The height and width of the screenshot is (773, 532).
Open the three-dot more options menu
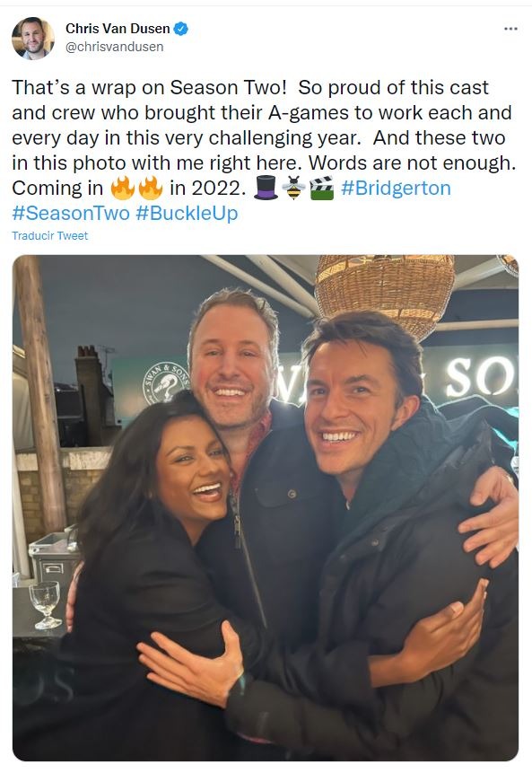click(510, 29)
